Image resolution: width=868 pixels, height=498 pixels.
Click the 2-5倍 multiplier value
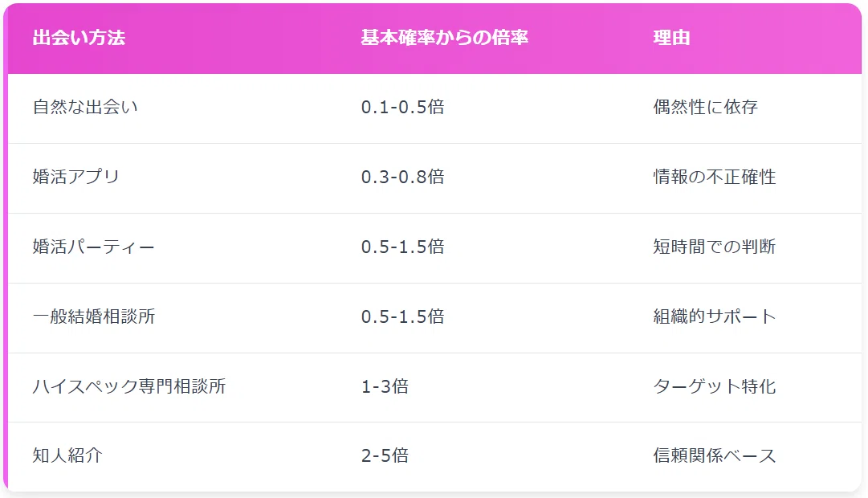pyautogui.click(x=385, y=455)
